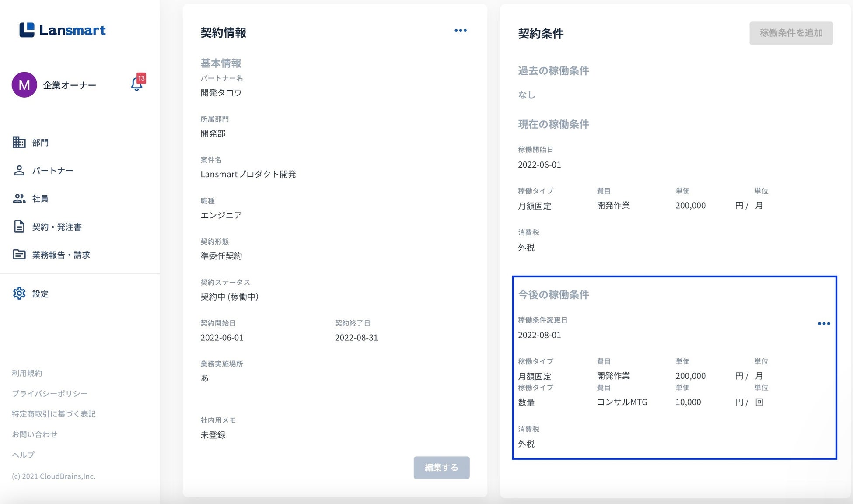Open the 契約情報 three-dot menu

point(460,31)
